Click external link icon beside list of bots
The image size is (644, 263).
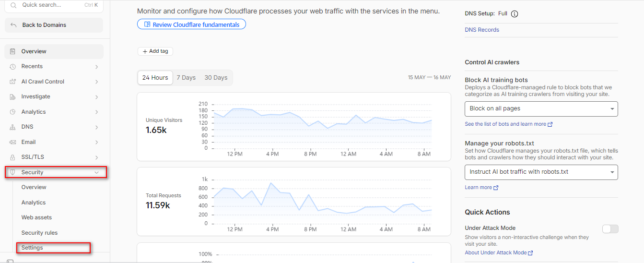point(550,124)
